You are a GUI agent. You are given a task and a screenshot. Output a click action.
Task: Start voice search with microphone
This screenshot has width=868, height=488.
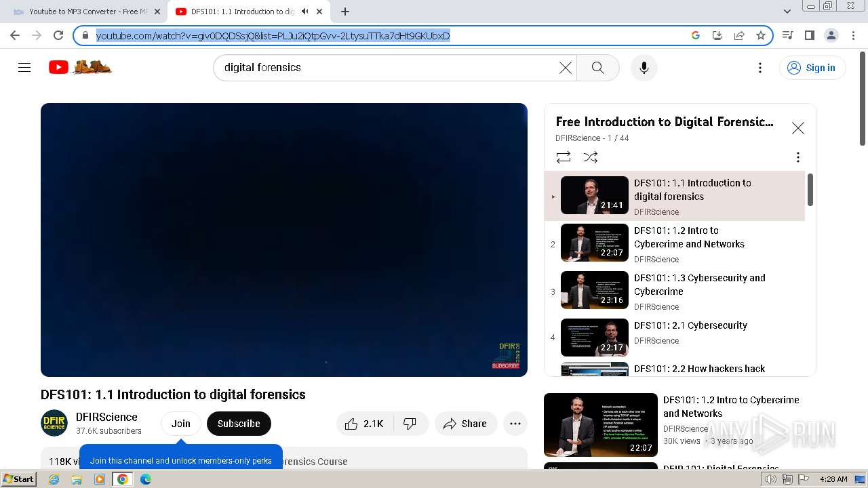click(x=644, y=68)
